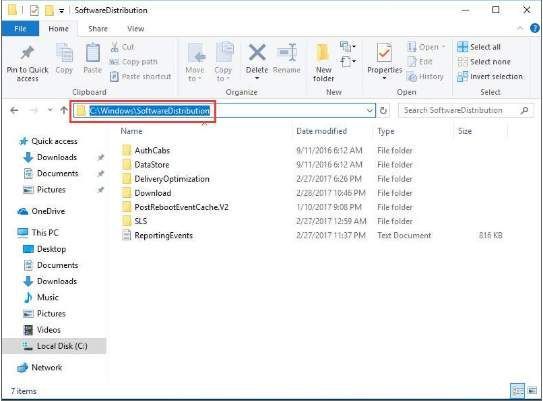Viewport: 543px width, 401px height.
Task: Go up one folder level arrow
Action: coord(64,110)
